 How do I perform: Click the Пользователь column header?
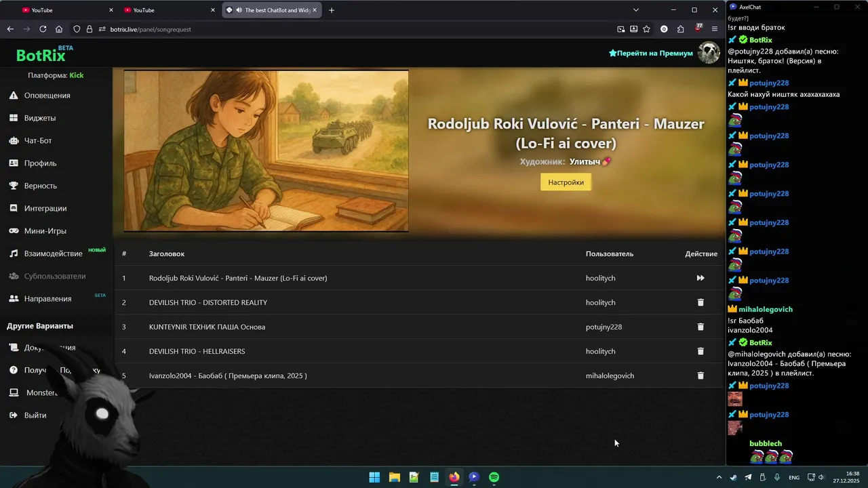(x=610, y=253)
